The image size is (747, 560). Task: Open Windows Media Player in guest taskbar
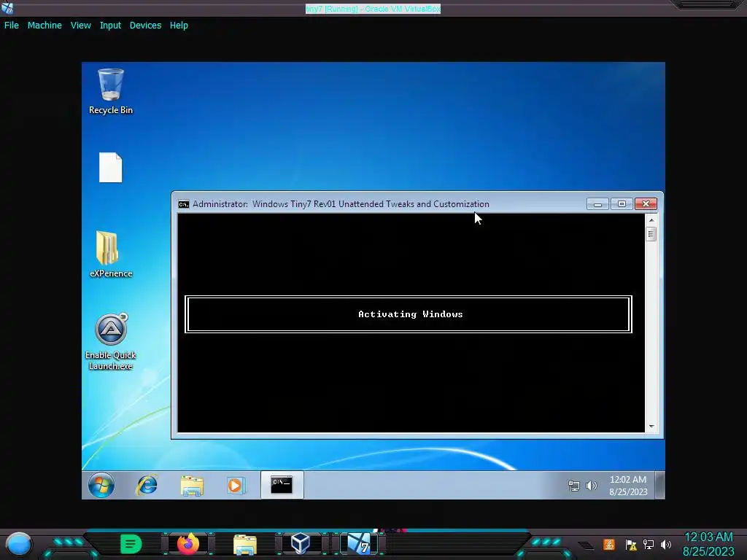[236, 485]
